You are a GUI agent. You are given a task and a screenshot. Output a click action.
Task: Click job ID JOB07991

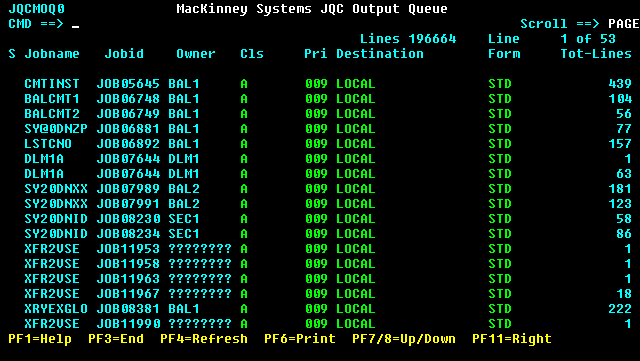pos(128,204)
